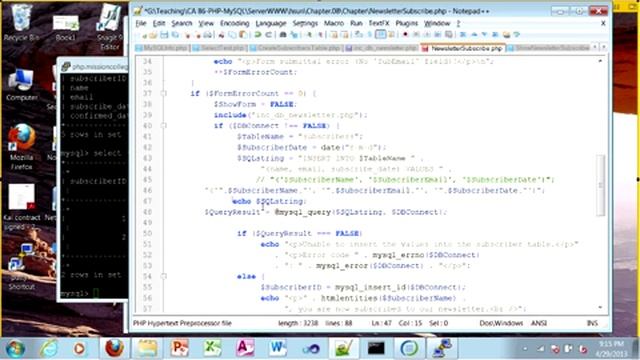This screenshot has height=360, width=640.
Task: Open the Edit menu
Action: [x=159, y=23]
